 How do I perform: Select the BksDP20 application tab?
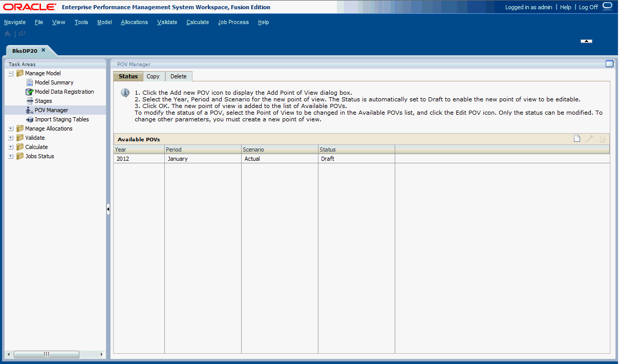click(x=25, y=51)
